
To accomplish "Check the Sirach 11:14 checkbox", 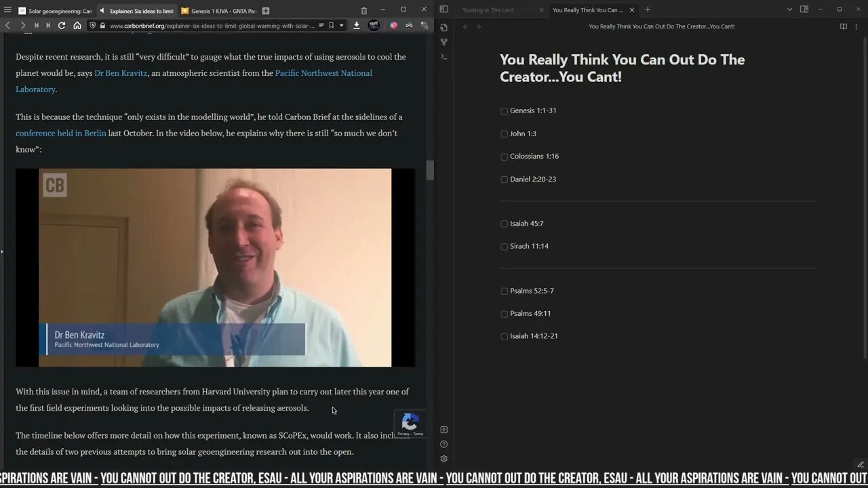I will [x=504, y=247].
